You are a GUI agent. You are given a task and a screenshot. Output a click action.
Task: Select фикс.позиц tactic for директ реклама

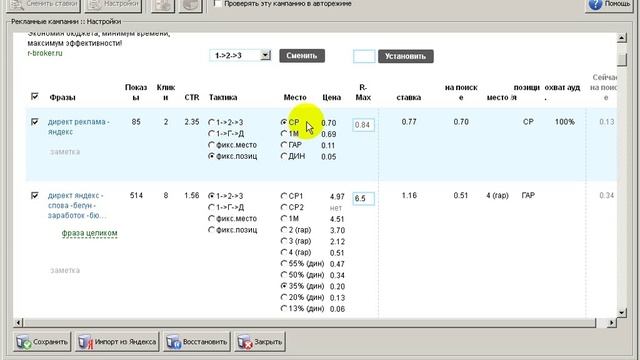click(x=211, y=156)
